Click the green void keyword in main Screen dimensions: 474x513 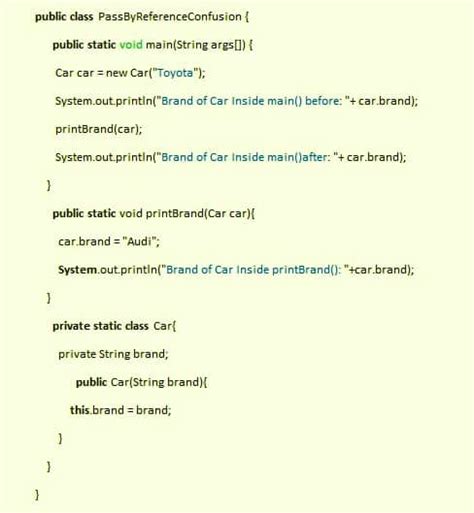131,44
